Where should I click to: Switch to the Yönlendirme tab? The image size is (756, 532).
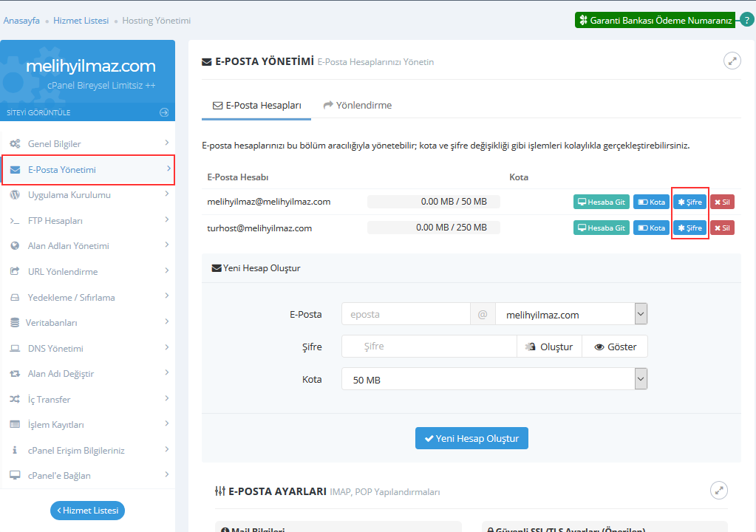[x=357, y=106]
